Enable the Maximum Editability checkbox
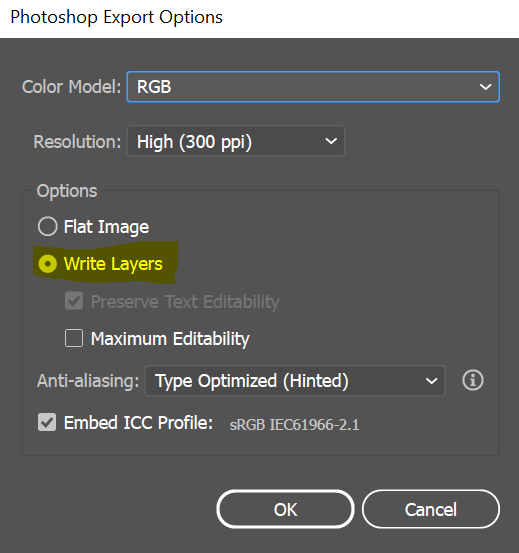The height and width of the screenshot is (553, 519). tap(74, 338)
